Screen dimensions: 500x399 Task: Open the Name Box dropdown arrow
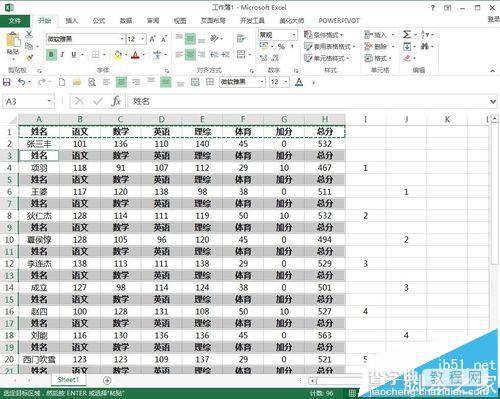pos(49,101)
